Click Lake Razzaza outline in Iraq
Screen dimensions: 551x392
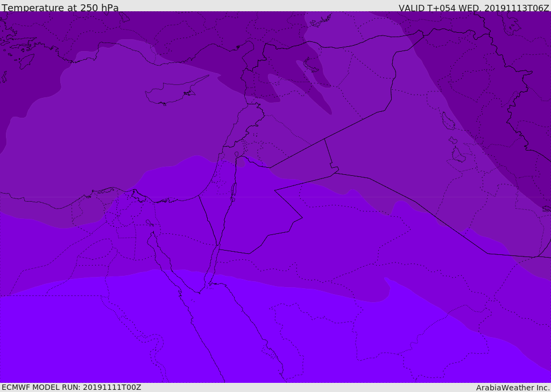[458, 154]
